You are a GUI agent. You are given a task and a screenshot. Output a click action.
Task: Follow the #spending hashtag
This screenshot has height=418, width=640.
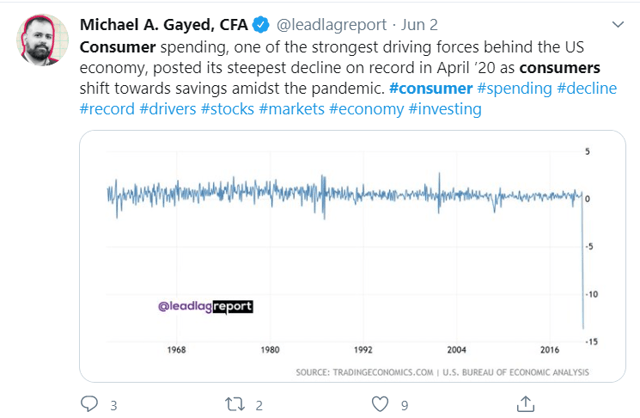coord(514,89)
